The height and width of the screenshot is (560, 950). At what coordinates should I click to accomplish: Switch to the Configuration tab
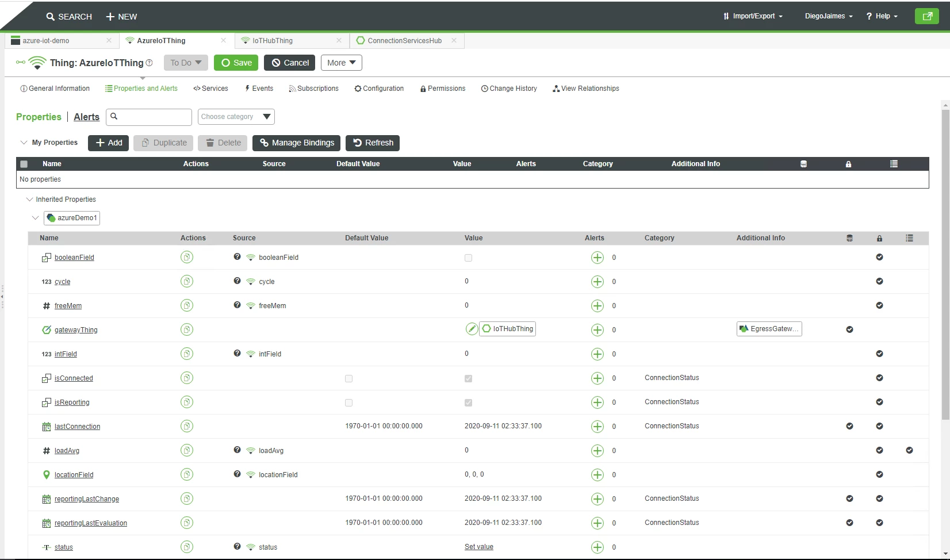tap(379, 89)
